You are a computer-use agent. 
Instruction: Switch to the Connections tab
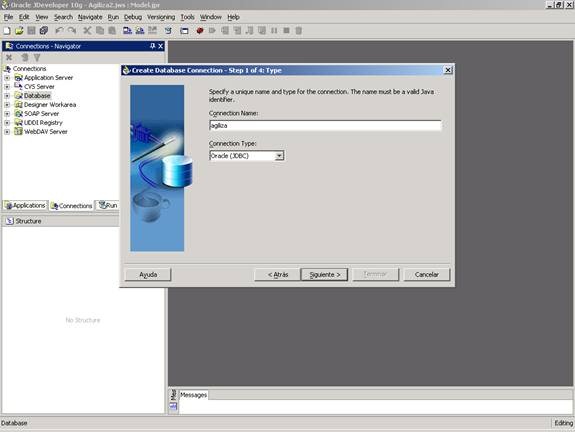[72, 206]
